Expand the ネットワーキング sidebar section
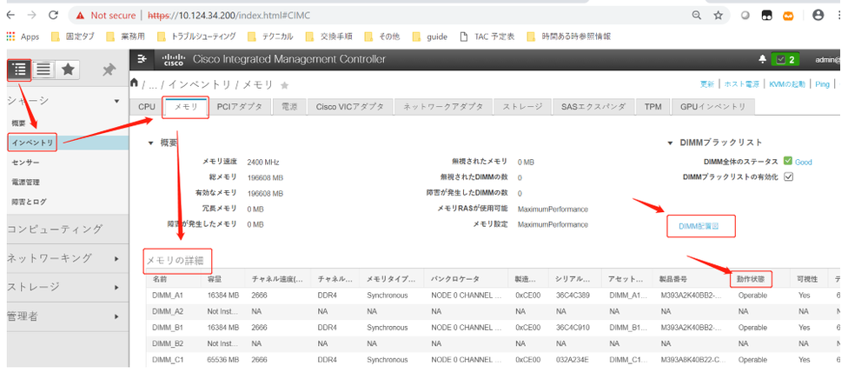The height and width of the screenshot is (379, 868). click(x=116, y=258)
